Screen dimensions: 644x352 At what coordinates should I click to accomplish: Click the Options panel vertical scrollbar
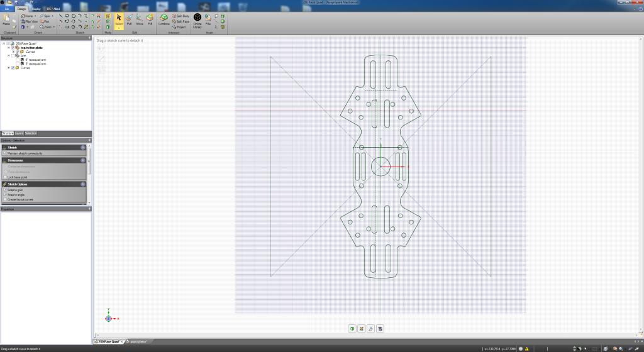pos(89,173)
